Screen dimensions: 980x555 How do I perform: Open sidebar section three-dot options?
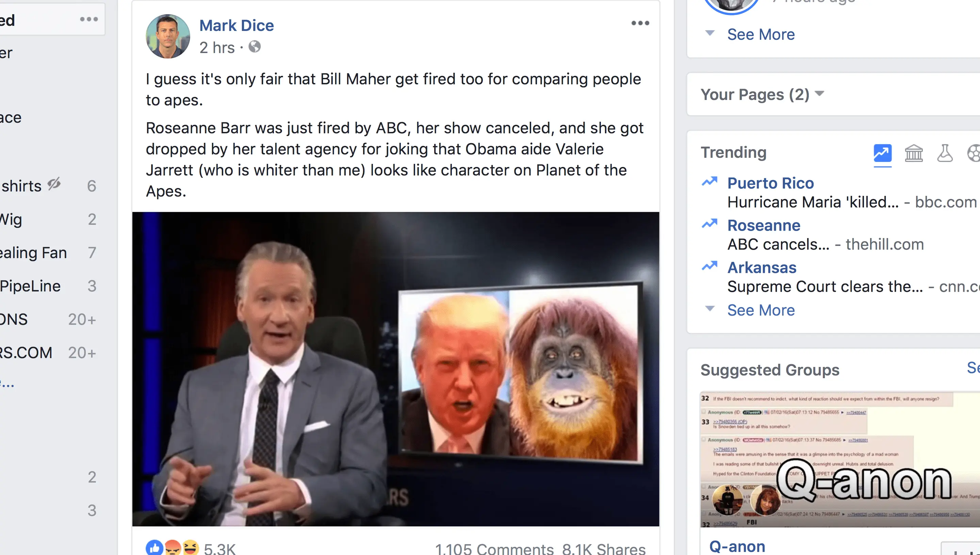tap(89, 19)
